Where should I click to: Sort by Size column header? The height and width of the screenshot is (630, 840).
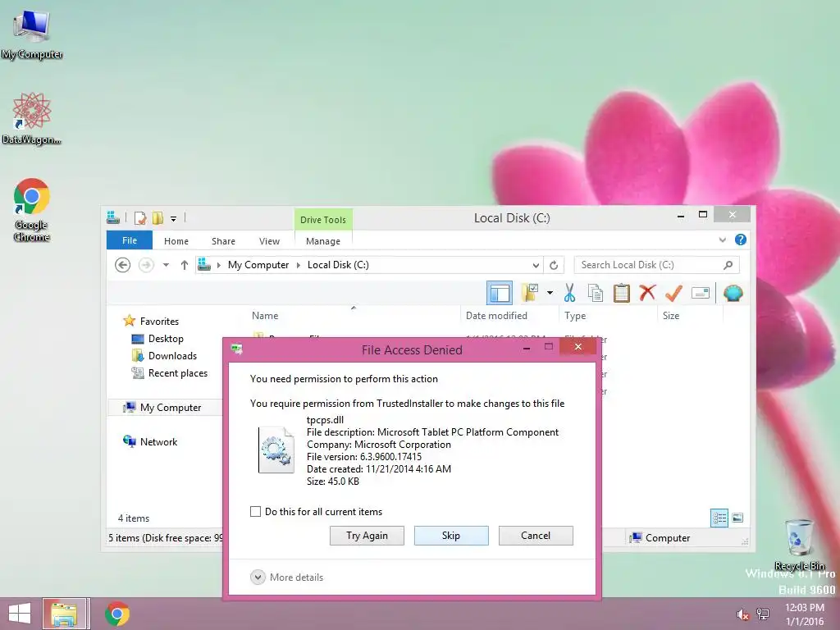point(671,316)
